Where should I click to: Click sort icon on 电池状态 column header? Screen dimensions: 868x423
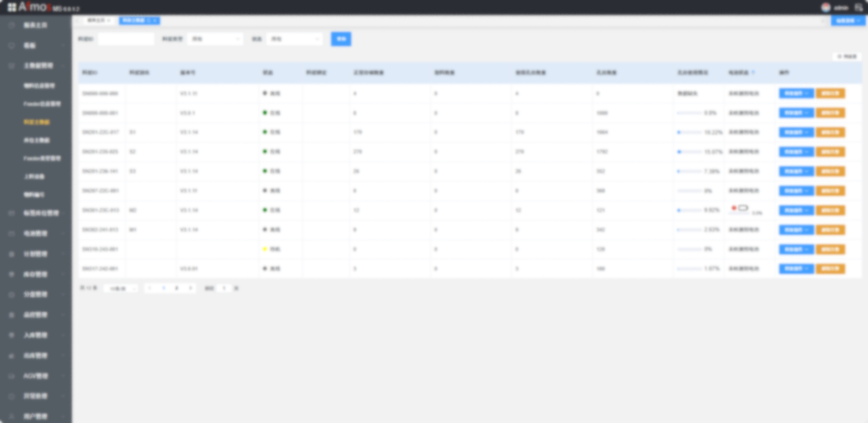click(x=753, y=73)
